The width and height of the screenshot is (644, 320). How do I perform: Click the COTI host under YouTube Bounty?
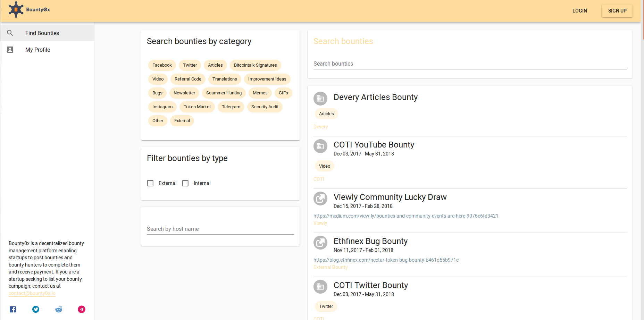[x=319, y=179]
